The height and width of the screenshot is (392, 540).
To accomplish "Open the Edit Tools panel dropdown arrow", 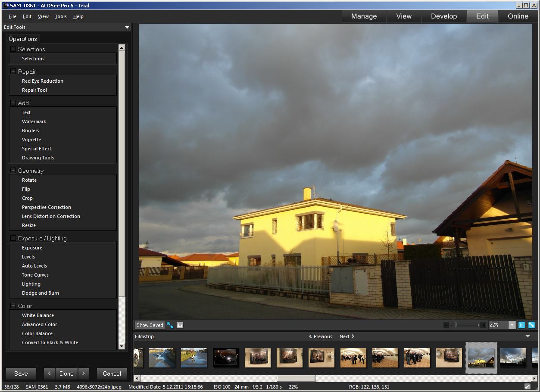I will (x=127, y=28).
